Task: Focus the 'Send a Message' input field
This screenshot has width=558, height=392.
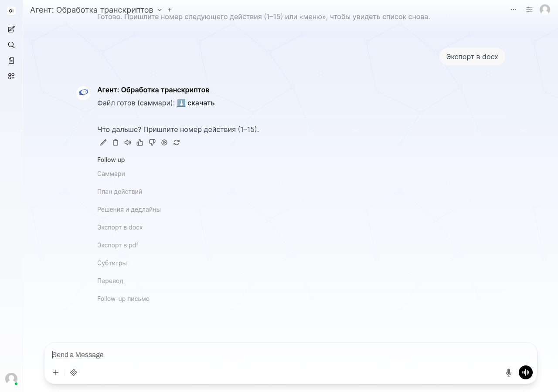Action: click(x=290, y=355)
